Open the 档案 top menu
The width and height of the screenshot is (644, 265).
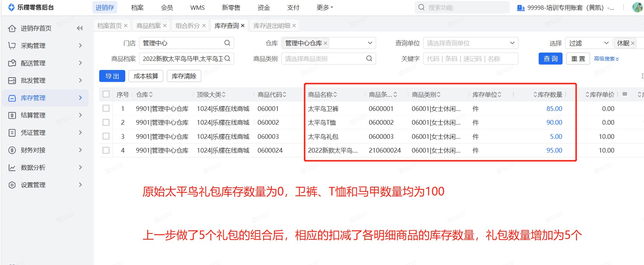click(137, 8)
